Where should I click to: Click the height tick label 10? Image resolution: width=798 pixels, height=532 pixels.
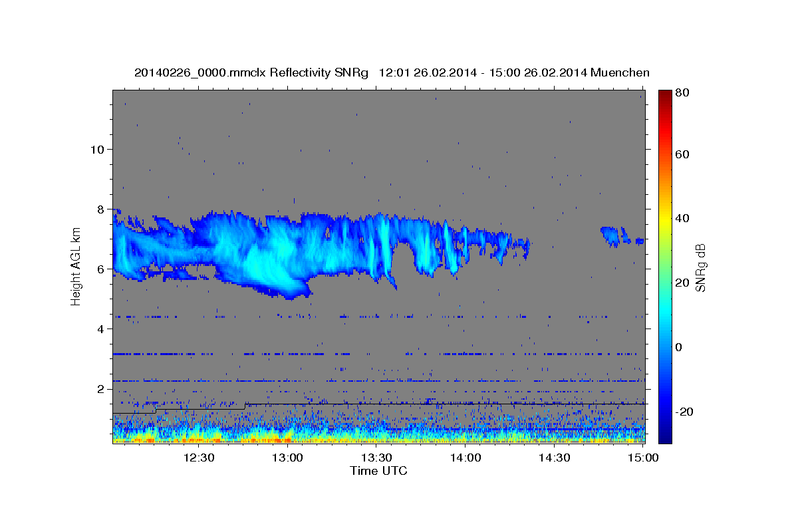pos(98,149)
